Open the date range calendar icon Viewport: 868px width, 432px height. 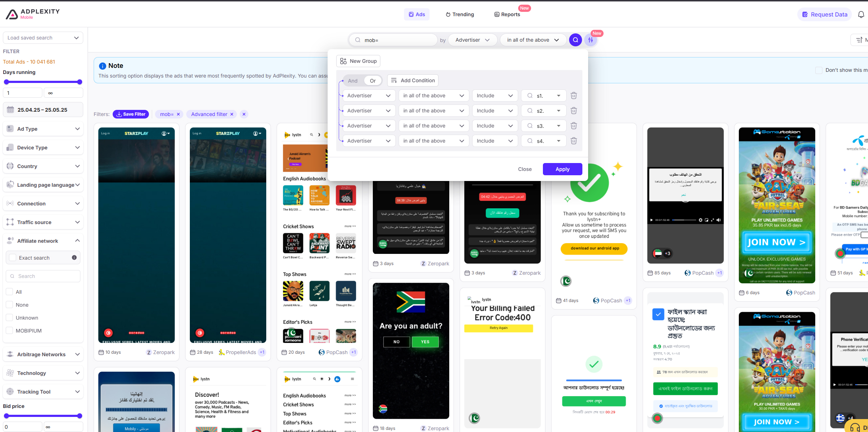coord(10,110)
